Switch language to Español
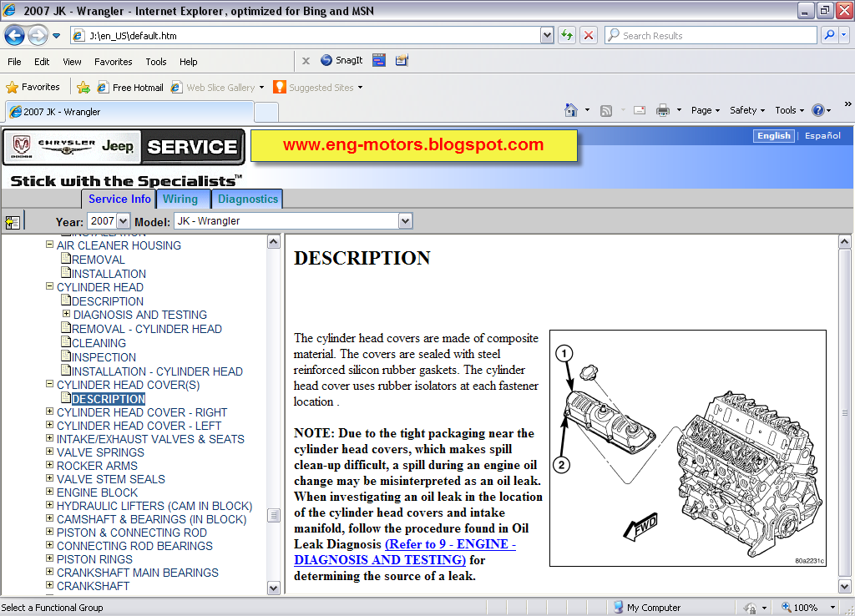 coord(822,136)
